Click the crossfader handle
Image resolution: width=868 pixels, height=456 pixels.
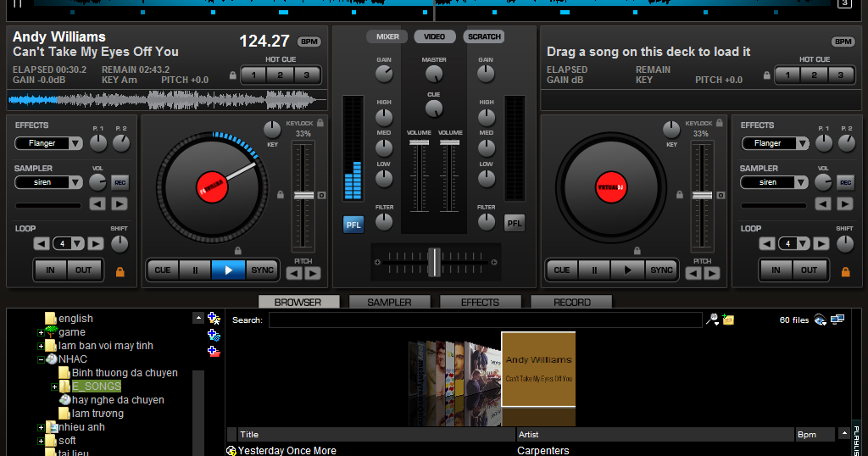[x=435, y=262]
